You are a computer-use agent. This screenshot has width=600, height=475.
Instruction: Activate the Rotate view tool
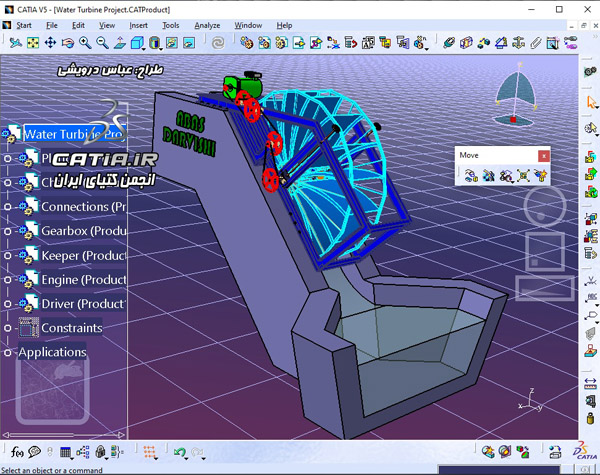pyautogui.click(x=68, y=42)
